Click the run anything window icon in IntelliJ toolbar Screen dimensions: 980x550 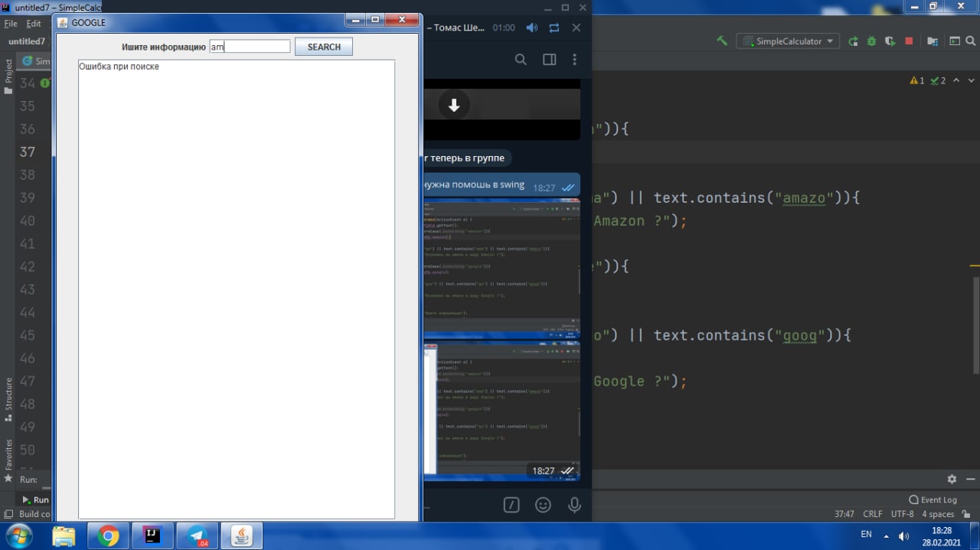[955, 41]
